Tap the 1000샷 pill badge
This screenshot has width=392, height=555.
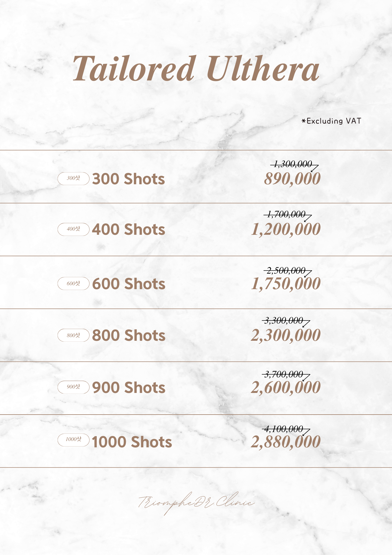click(73, 440)
